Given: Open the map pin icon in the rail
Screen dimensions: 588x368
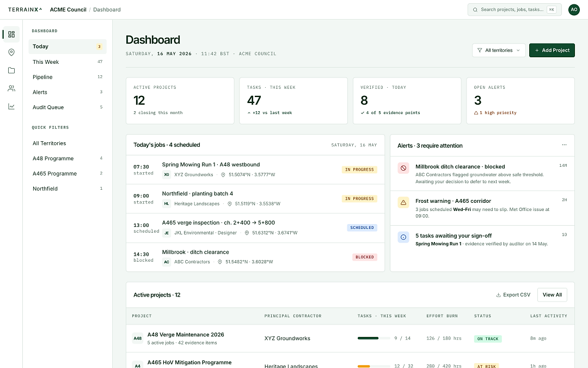Looking at the screenshot, I should [x=11, y=52].
